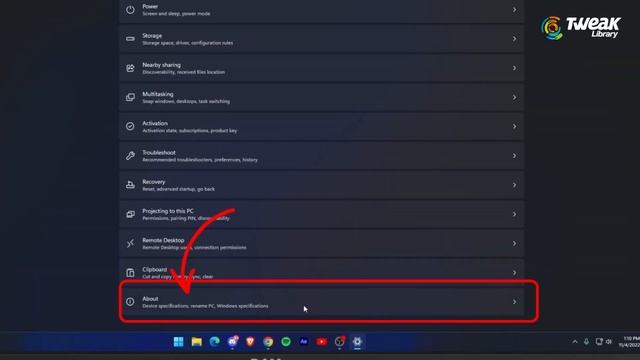Click the Nearby sharing icon
Viewport: 640px width, 360px height.
pyautogui.click(x=130, y=68)
